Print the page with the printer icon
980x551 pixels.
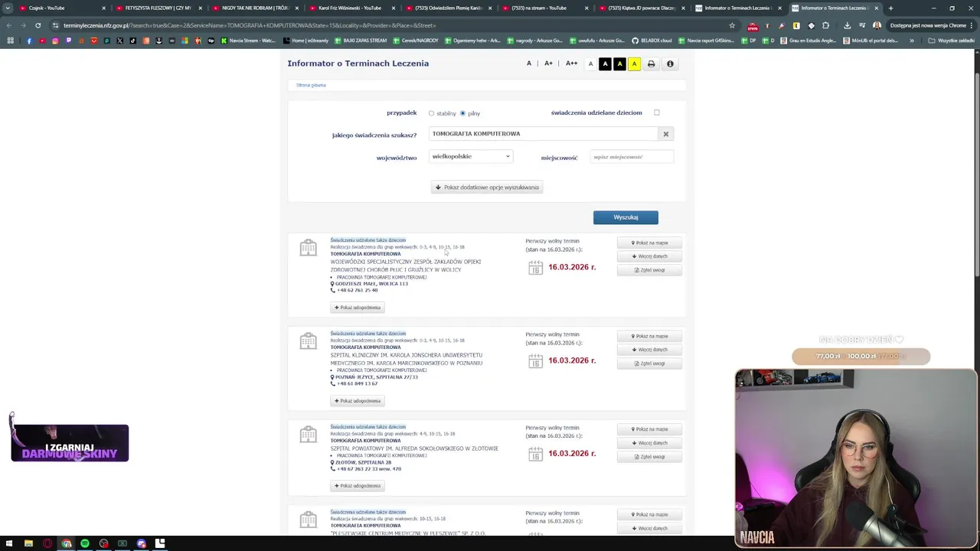coord(652,64)
